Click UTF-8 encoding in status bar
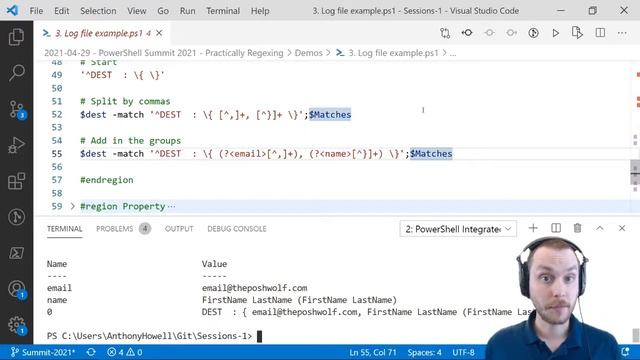Viewport: 640px width, 360px height. (463, 352)
